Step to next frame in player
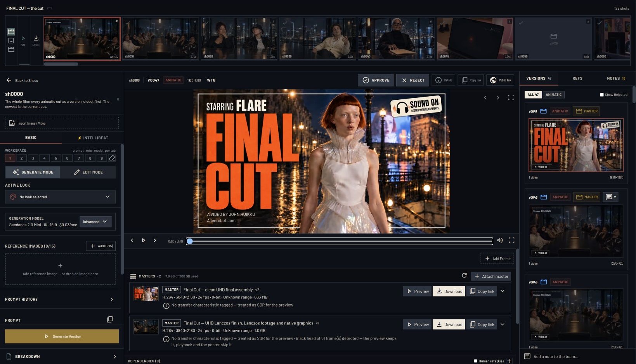Viewport: 636px width, 364px height. [x=155, y=241]
